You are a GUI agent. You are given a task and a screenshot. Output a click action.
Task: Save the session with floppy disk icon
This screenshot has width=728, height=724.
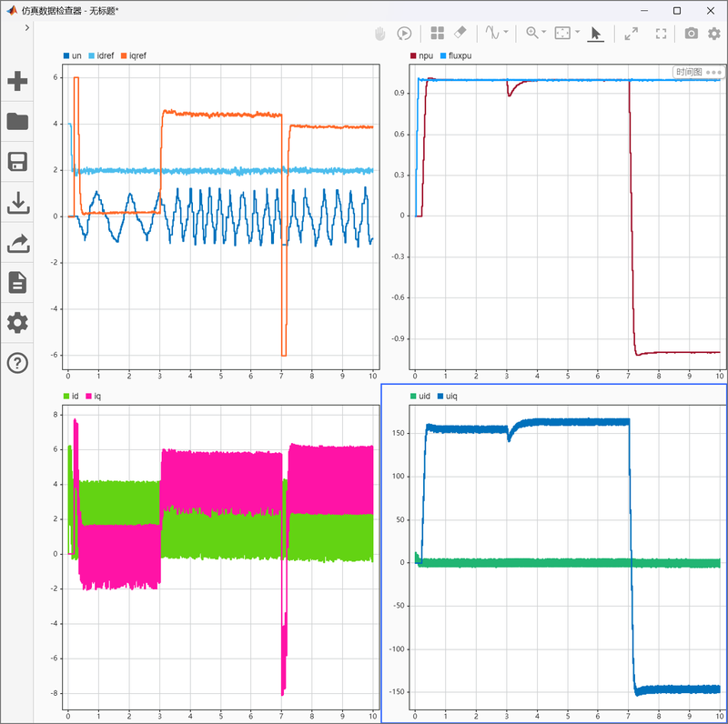coord(17,162)
